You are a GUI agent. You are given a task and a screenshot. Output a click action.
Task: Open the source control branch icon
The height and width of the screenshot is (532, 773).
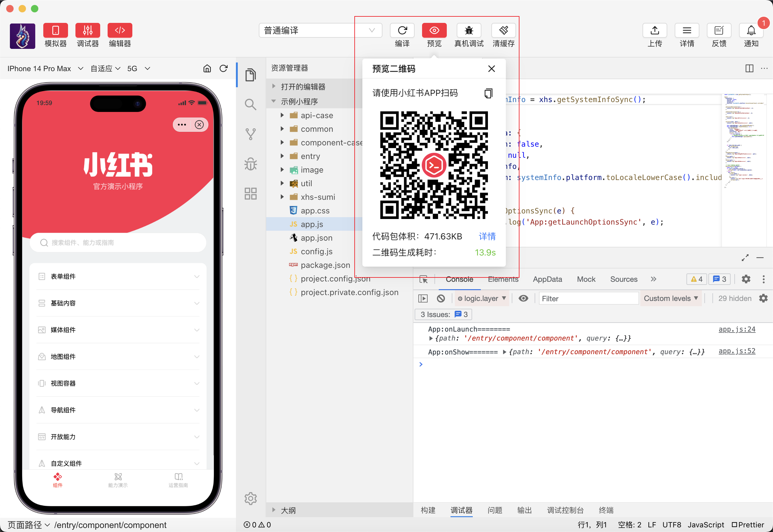click(x=250, y=134)
